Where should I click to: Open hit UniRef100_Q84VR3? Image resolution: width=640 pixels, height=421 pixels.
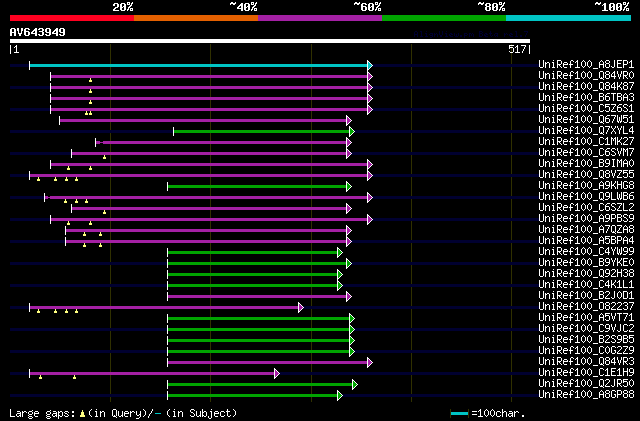click(586, 362)
